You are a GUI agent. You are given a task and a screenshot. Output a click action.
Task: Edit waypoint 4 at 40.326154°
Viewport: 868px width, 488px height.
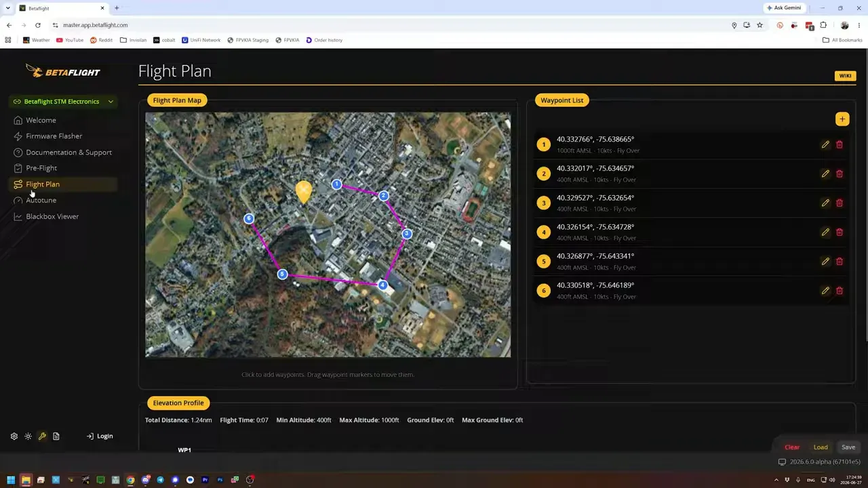(825, 232)
